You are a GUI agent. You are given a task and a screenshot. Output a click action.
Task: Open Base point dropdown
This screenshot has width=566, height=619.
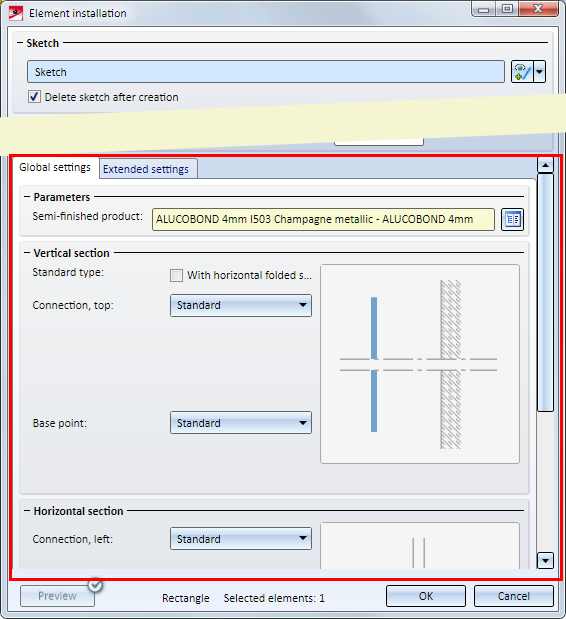coord(241,423)
